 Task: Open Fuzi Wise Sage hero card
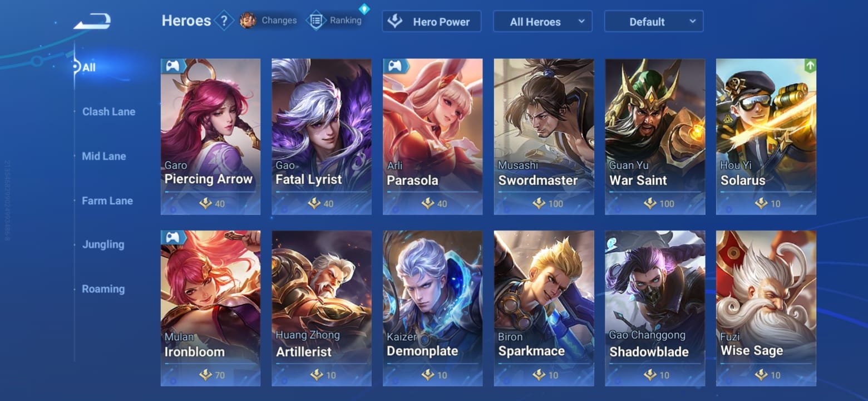(766, 308)
